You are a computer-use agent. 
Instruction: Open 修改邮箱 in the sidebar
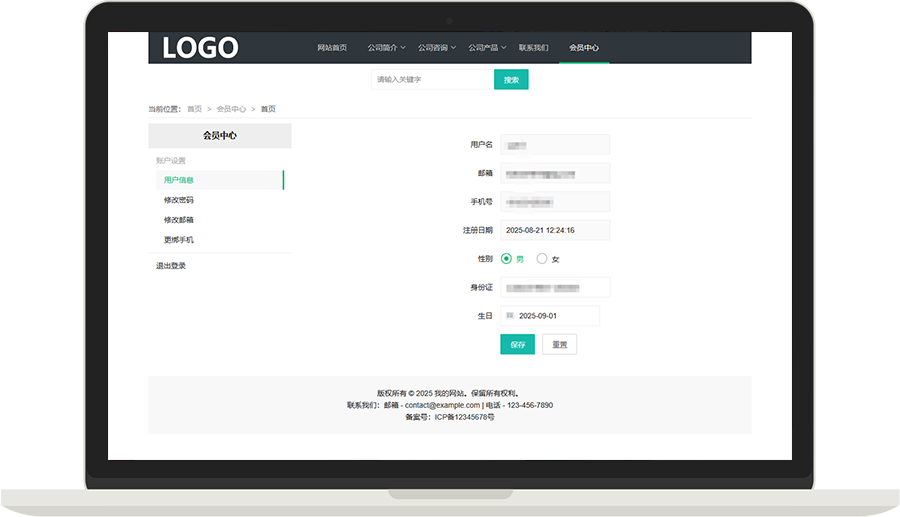(179, 220)
